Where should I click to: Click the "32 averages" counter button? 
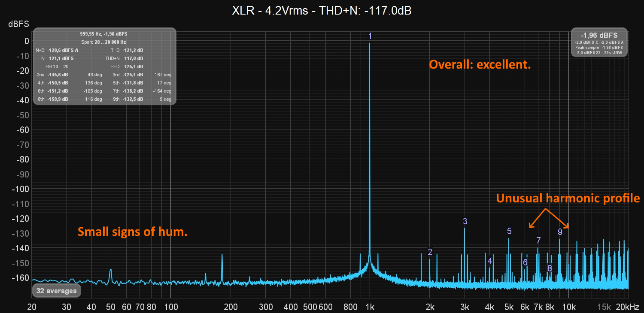(56, 291)
